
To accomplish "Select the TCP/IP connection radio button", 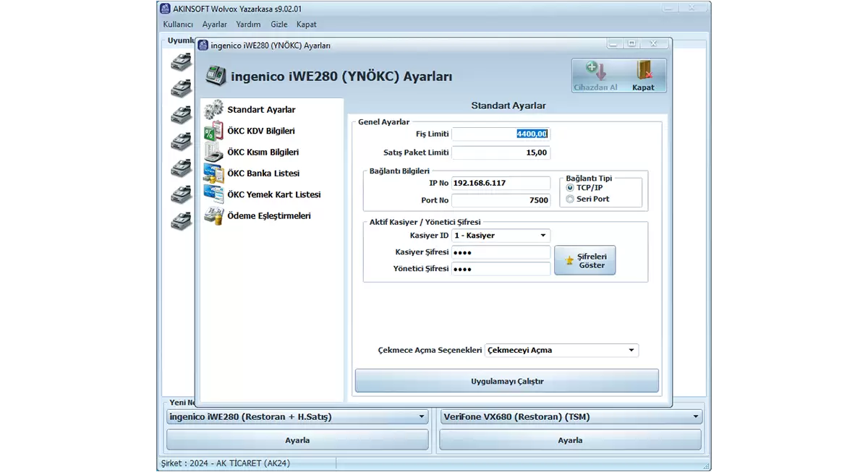I will [x=570, y=188].
